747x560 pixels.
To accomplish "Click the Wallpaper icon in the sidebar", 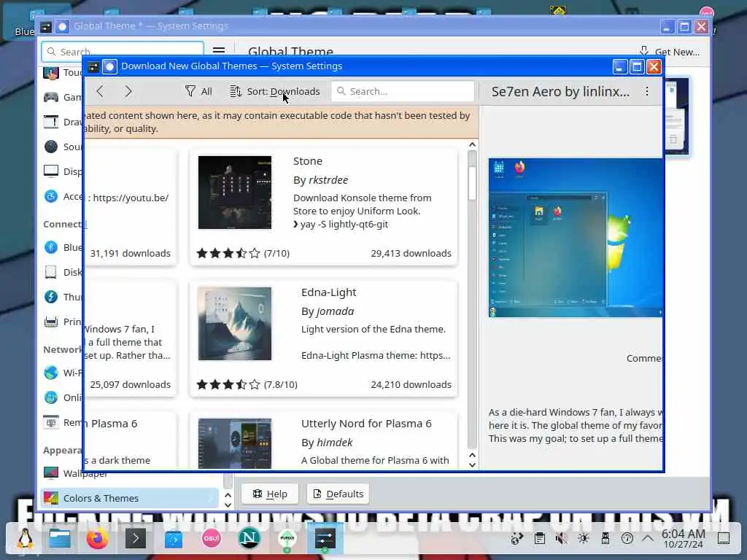I will coord(51,472).
